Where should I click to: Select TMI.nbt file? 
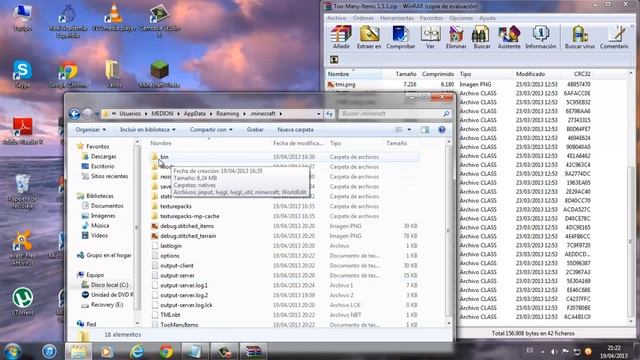(170, 315)
